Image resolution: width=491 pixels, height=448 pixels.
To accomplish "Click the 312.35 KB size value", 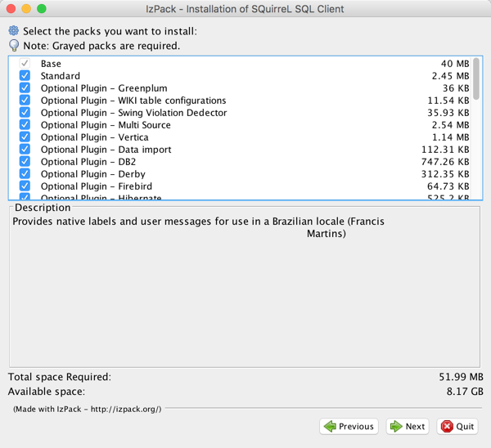I will [x=445, y=174].
